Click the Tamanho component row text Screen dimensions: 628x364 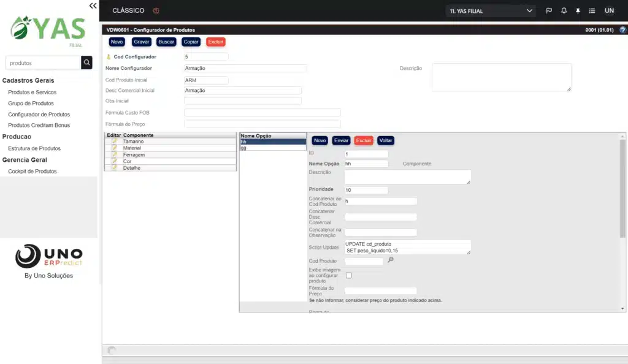tap(133, 141)
